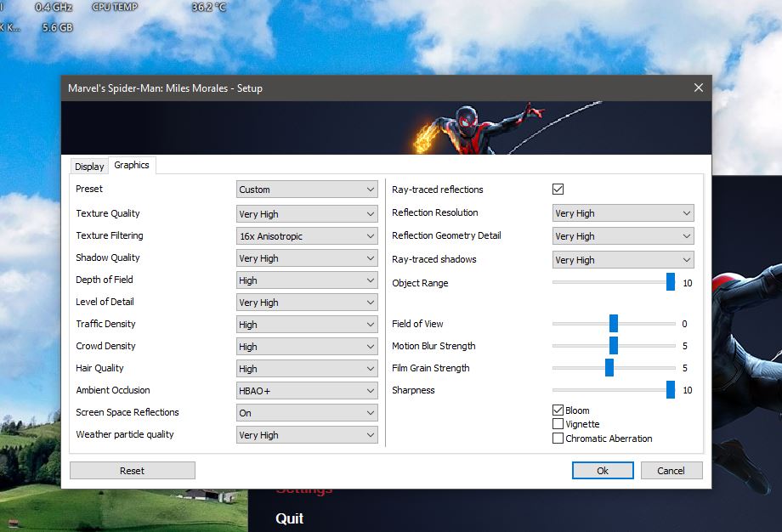Open the Traffic Density dropdown
The width and height of the screenshot is (782, 532).
point(307,325)
